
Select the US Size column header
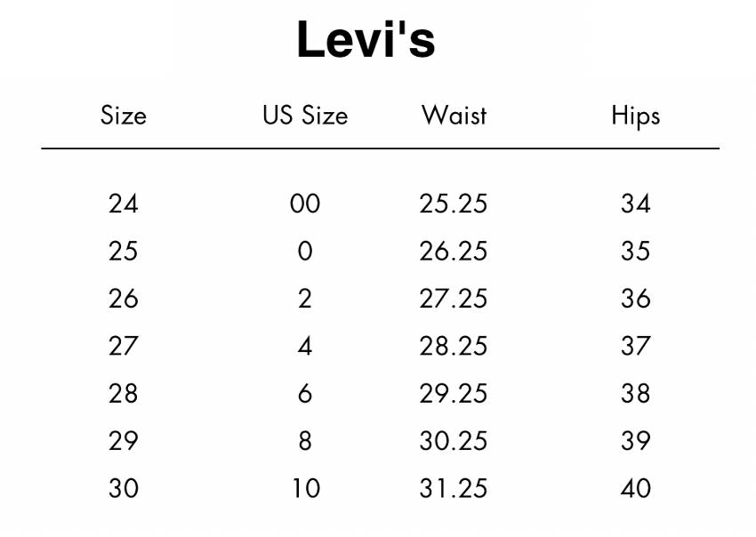[305, 116]
